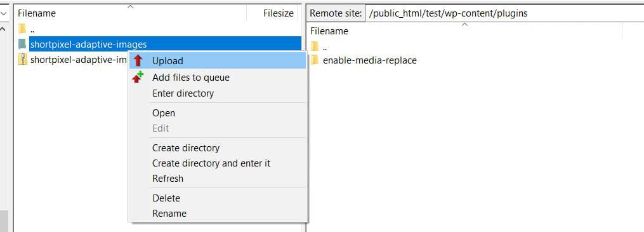This screenshot has height=232, width=644.
Task: Open the local parent directory folder icon
Action: pos(22,29)
